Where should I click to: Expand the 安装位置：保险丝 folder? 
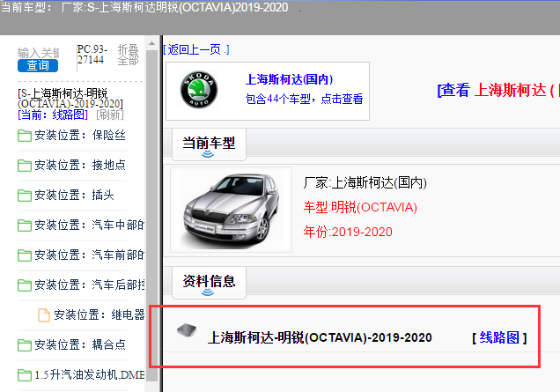click(80, 135)
